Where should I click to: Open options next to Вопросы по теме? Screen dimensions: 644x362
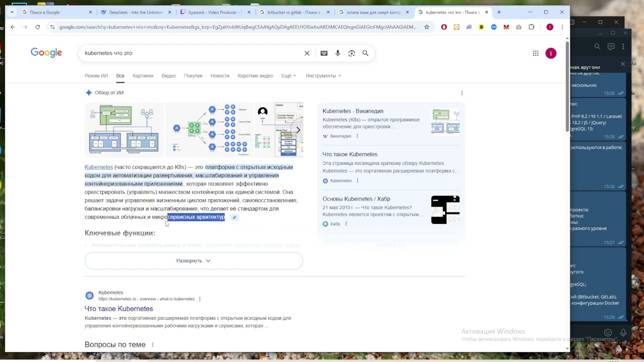pos(152,345)
